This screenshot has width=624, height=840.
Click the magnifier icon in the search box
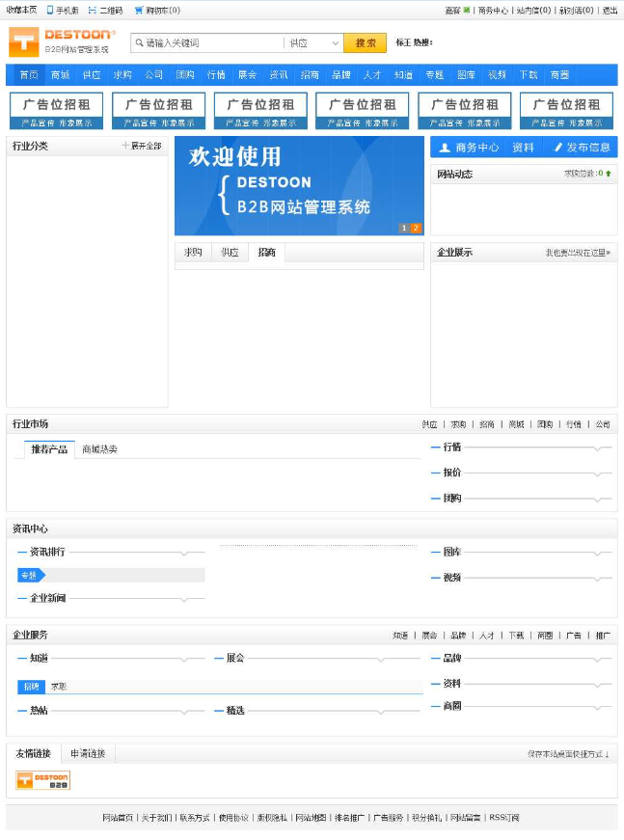tap(139, 42)
